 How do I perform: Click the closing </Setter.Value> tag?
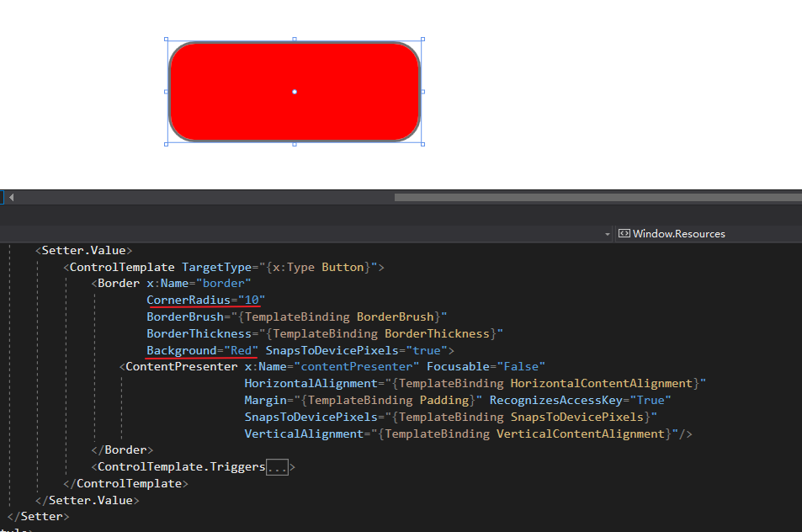coord(88,500)
